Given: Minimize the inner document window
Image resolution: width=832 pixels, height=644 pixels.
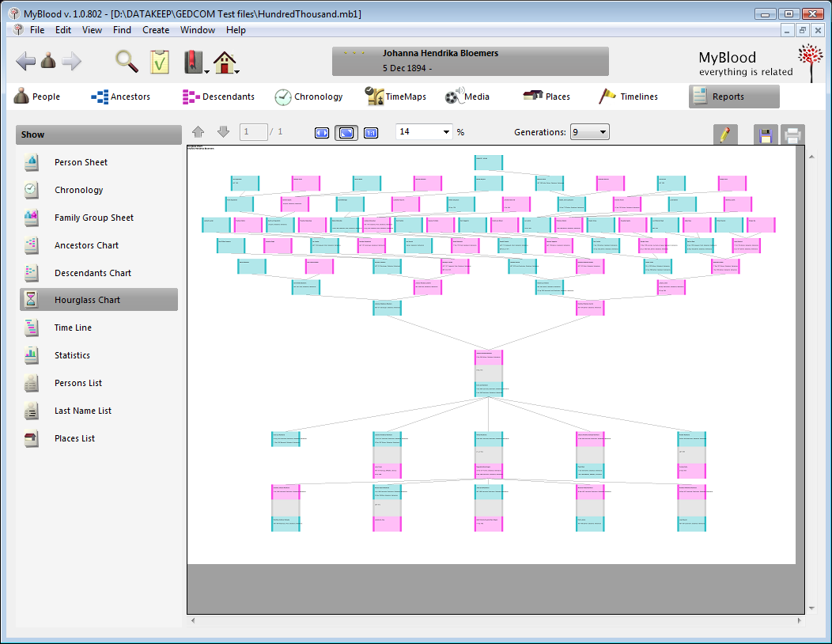Looking at the screenshot, I should (787, 31).
